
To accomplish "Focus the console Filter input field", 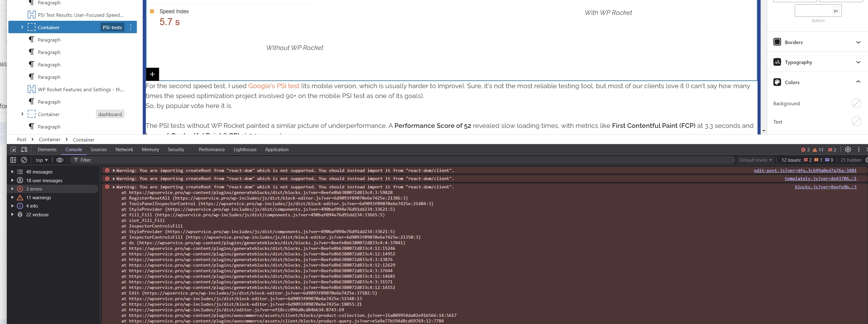I will 403,160.
